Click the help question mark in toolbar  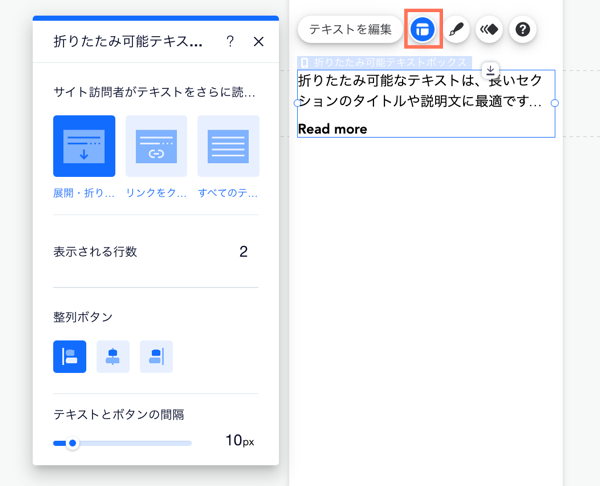(522, 29)
